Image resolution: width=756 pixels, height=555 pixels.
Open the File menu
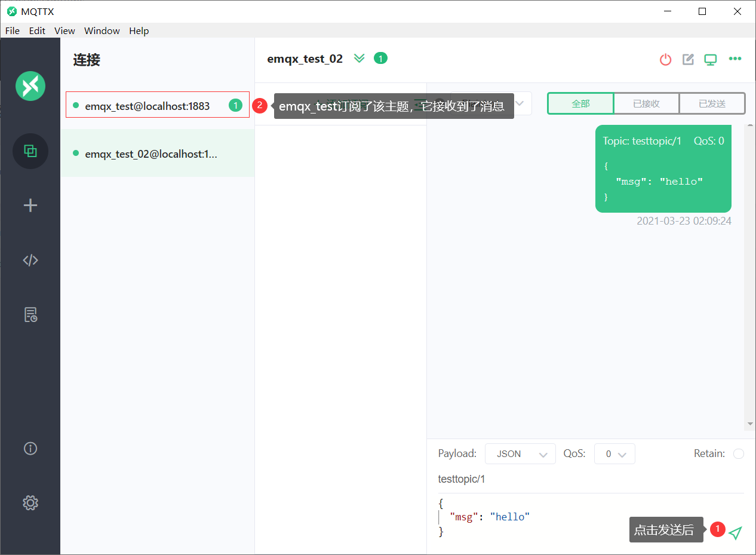(12, 30)
